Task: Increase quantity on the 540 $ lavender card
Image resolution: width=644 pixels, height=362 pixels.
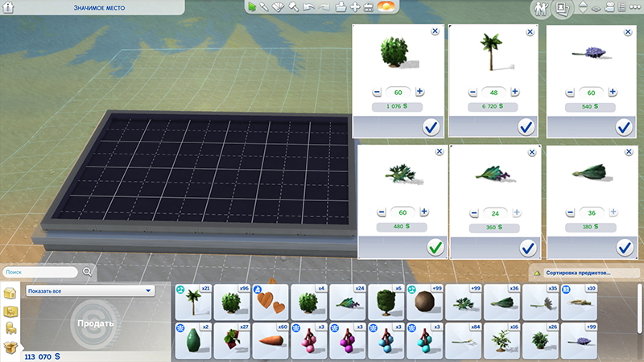Action: [x=613, y=92]
